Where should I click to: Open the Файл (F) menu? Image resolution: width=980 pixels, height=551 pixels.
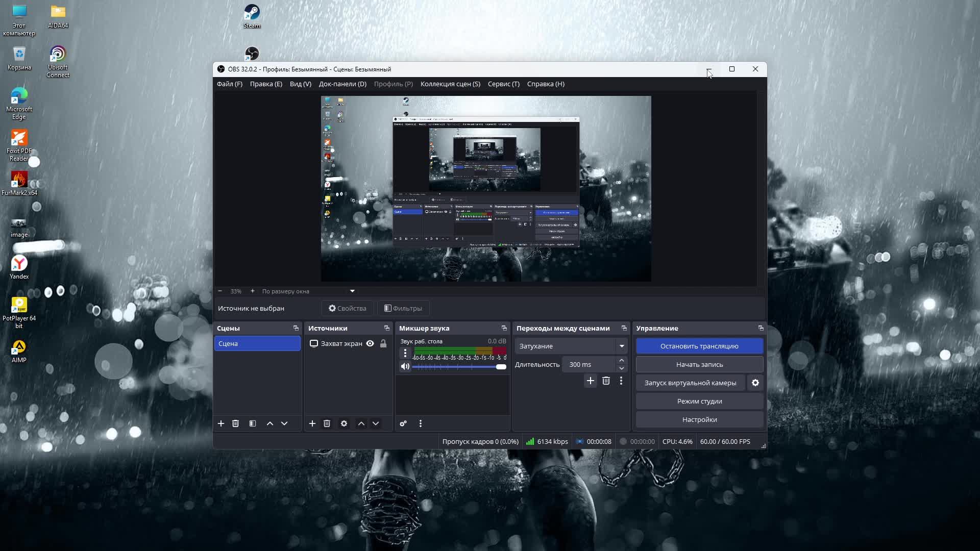pos(229,84)
